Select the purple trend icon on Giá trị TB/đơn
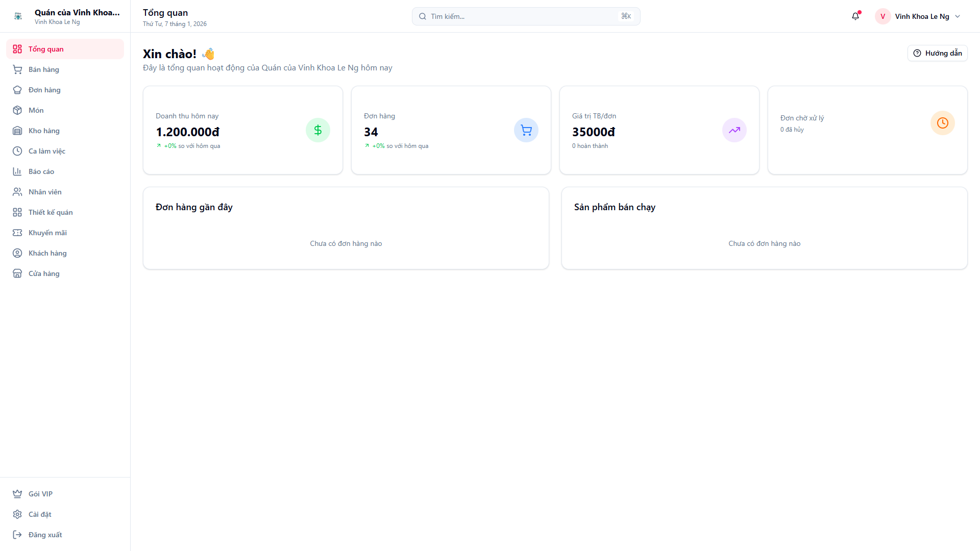Screen dimensions: 980x551 734,130
